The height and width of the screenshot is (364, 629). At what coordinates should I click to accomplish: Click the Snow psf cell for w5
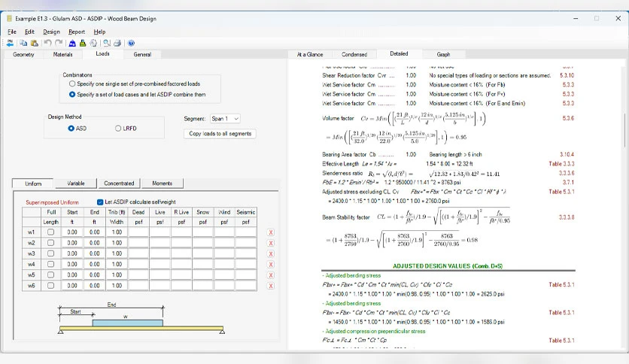click(x=203, y=275)
